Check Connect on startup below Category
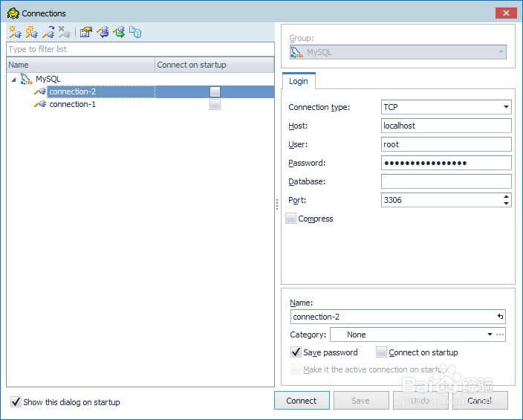The height and width of the screenshot is (420, 523). pos(381,352)
